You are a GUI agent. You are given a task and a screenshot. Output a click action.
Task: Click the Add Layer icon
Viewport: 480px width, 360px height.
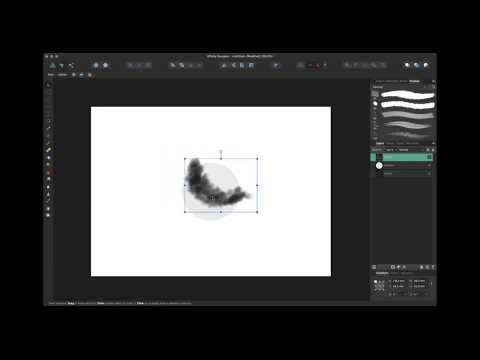[x=422, y=267]
